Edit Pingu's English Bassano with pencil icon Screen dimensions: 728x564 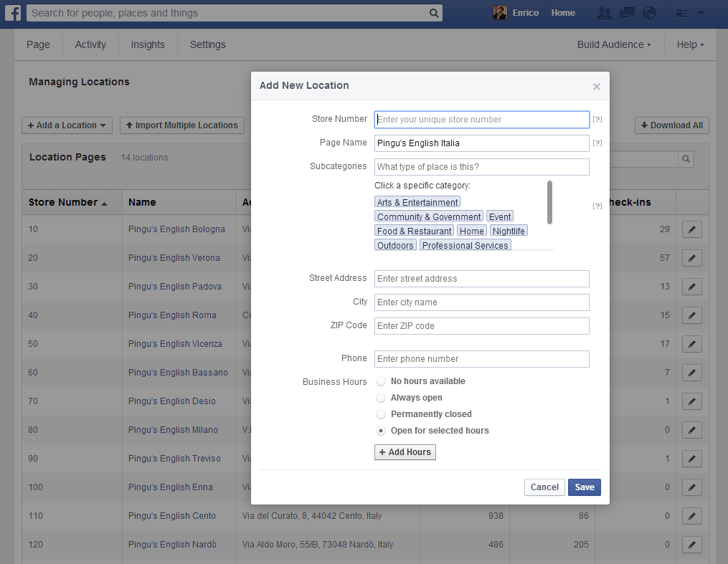(692, 373)
